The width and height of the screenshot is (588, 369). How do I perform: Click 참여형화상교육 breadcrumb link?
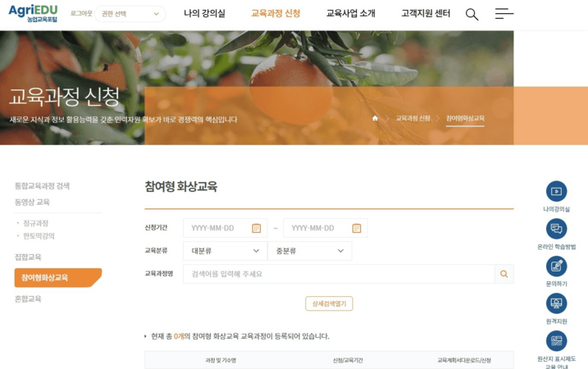465,118
